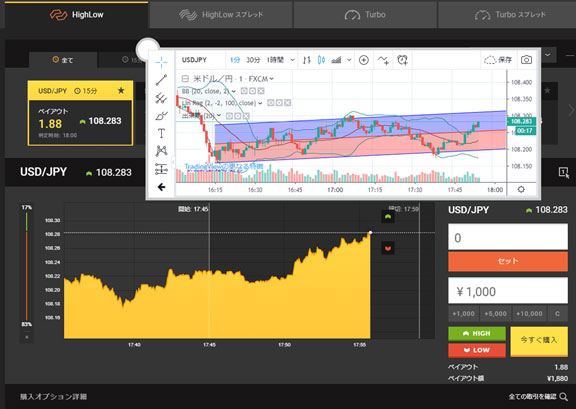The height and width of the screenshot is (409, 576).
Task: Click the favorite star on USD/JPY card
Action: coord(121,90)
